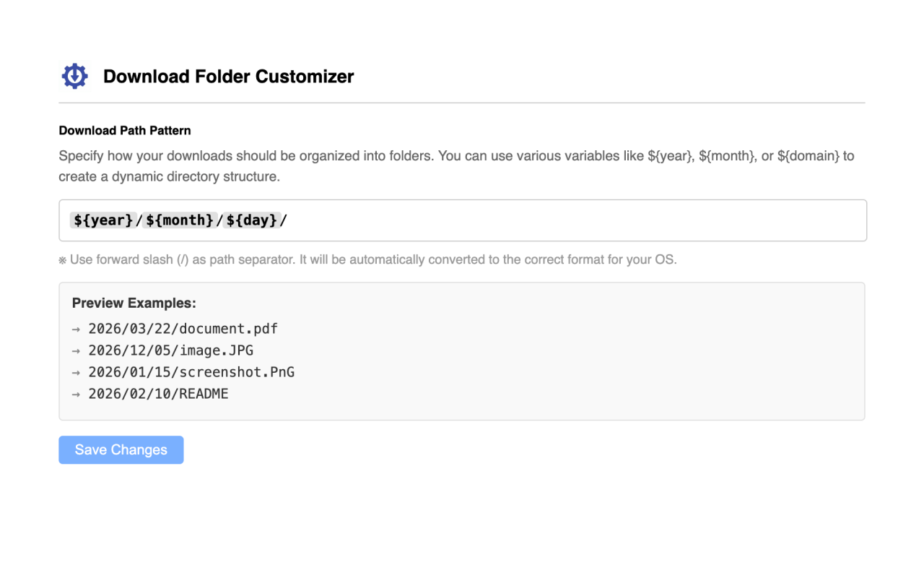Select the 2026/03/22/document.pdf preview line
The width and height of the screenshot is (924, 578).
[183, 329]
